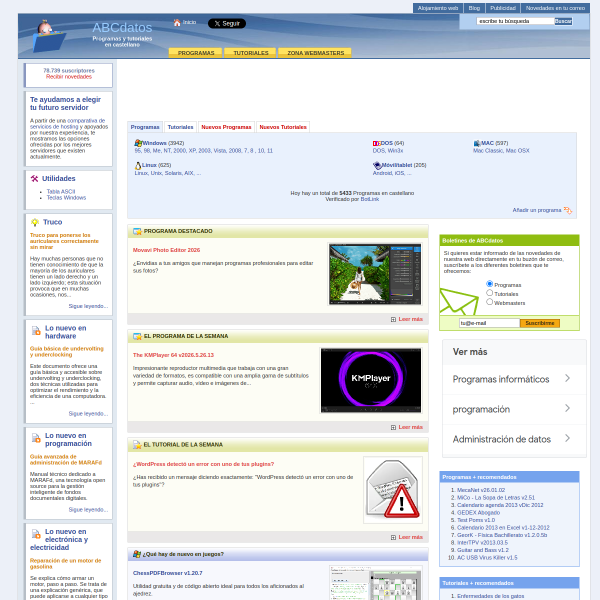Screen dimensions: 600x600
Task: Switch to the Nuevos Programas tab
Action: click(x=226, y=127)
